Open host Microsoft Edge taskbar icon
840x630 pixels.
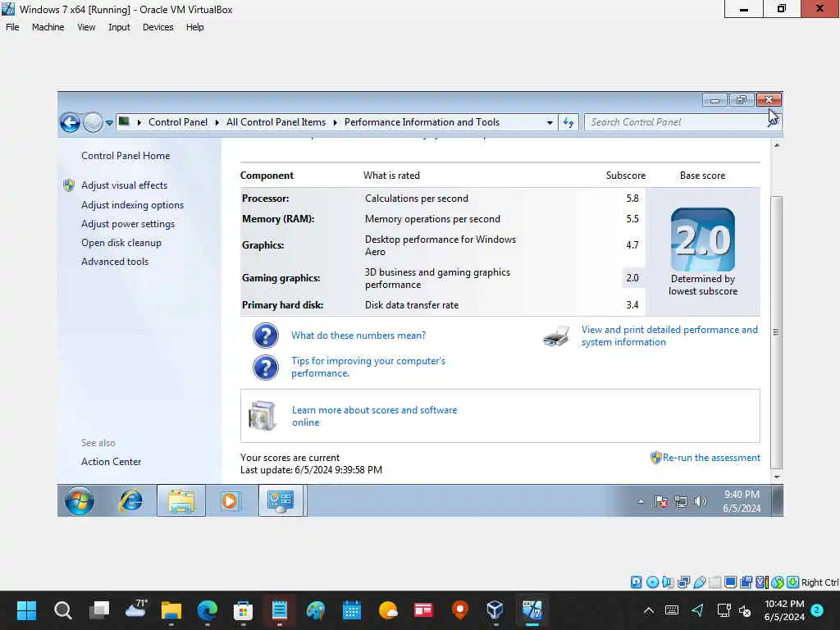pos(208,610)
